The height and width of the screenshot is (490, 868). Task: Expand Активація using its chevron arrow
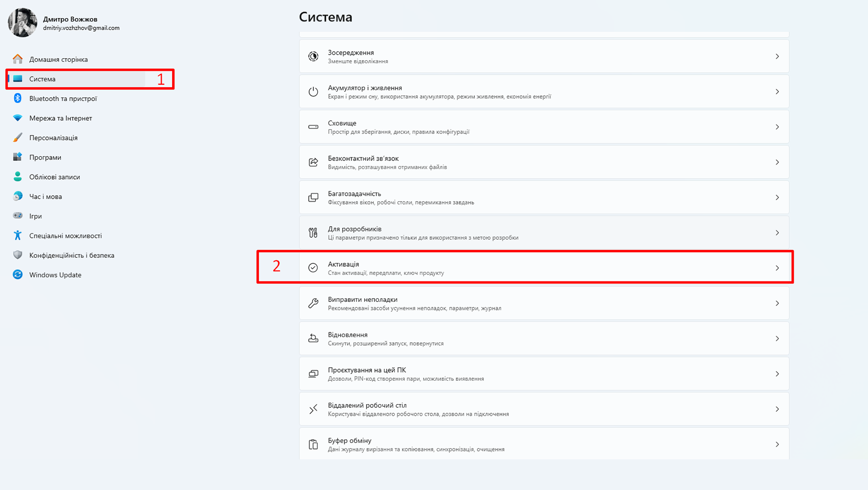pyautogui.click(x=777, y=268)
